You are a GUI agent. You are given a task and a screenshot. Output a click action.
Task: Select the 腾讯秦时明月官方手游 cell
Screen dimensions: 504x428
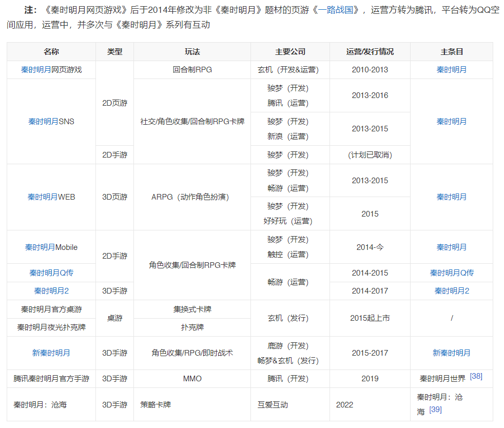point(51,379)
